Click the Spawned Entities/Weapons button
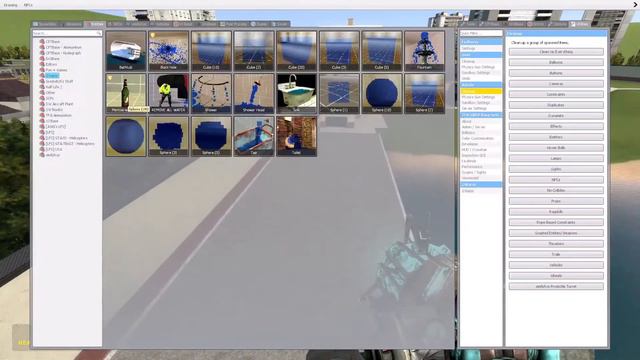Screen dimensions: 640x360 click(556, 233)
